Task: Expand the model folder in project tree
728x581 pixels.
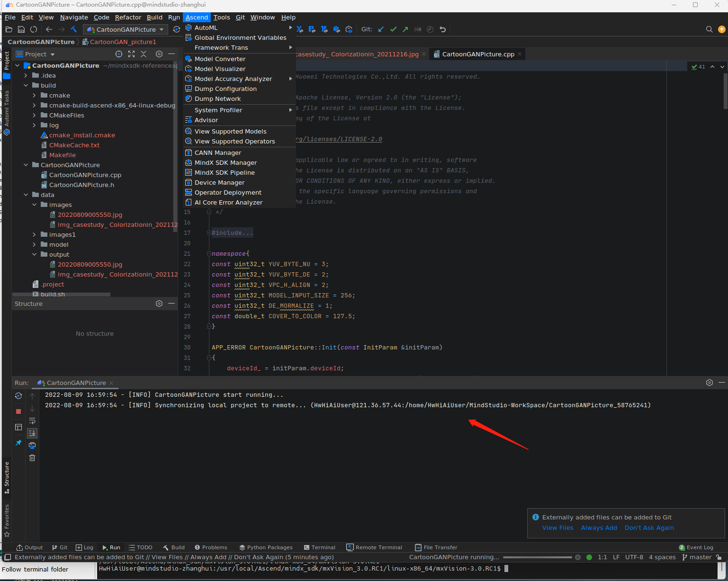Action: coord(35,245)
